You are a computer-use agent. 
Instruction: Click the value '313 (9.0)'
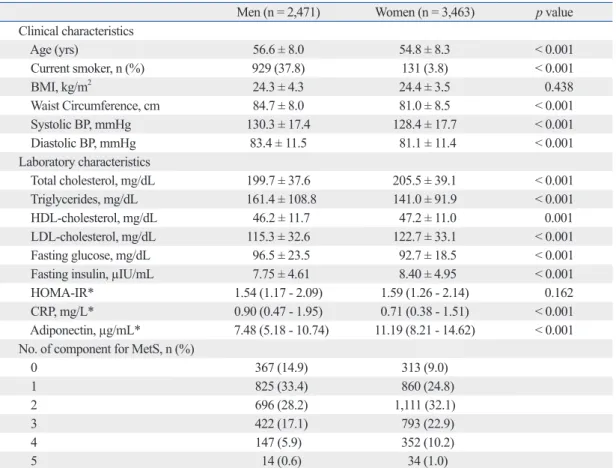[425, 368]
